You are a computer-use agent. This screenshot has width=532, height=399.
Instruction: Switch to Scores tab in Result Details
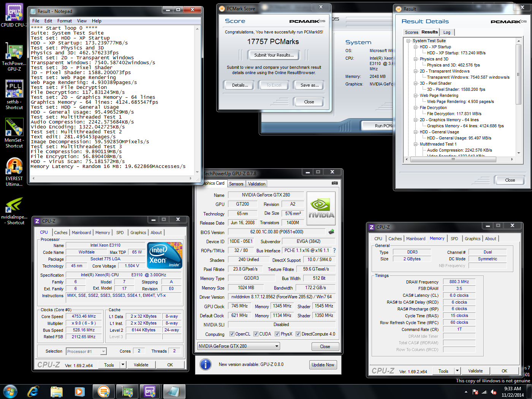point(411,32)
